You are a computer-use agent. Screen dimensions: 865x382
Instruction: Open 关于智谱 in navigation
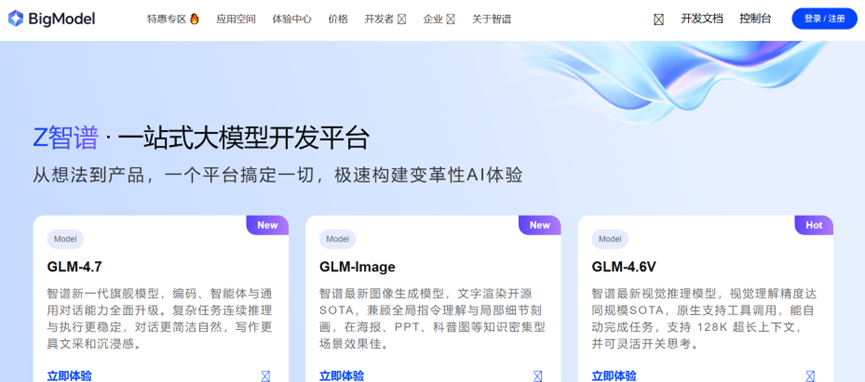(x=492, y=19)
